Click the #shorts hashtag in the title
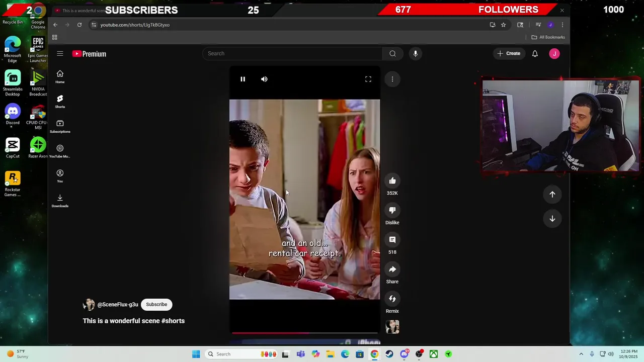The image size is (644, 362). [173, 321]
